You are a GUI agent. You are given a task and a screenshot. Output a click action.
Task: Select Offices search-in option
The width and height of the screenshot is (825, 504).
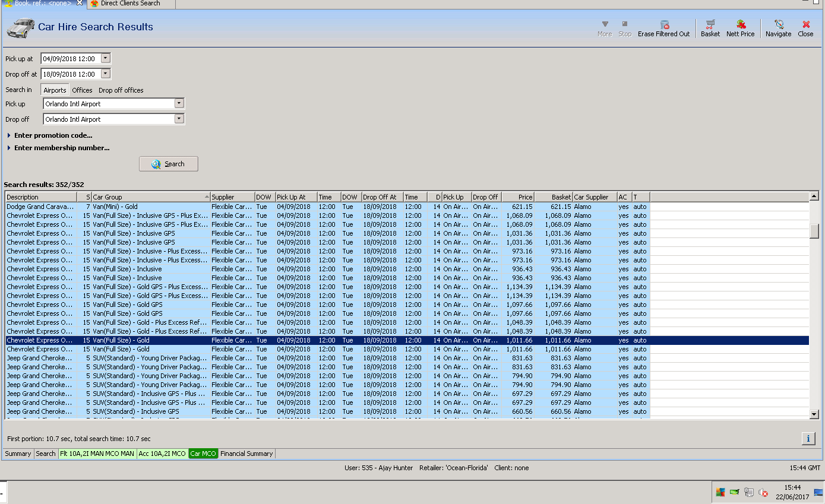[82, 90]
